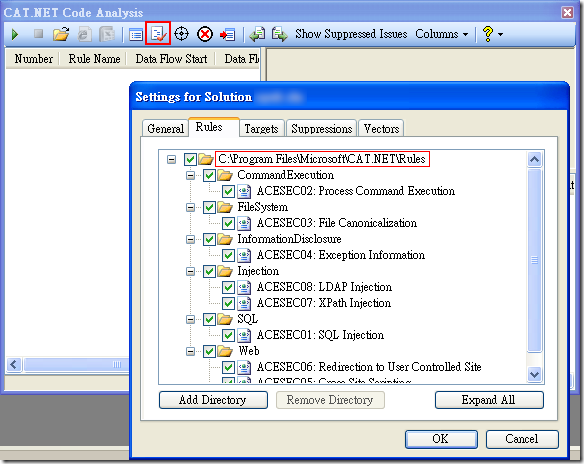Uncheck the root Rules directory checkbox

pos(190,160)
